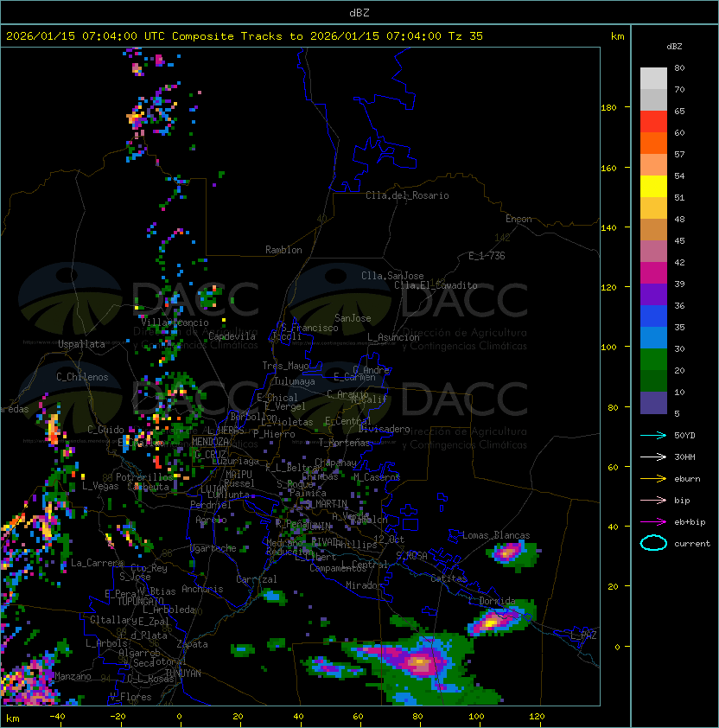
Task: Click the Catitas map label
Action: (x=449, y=578)
